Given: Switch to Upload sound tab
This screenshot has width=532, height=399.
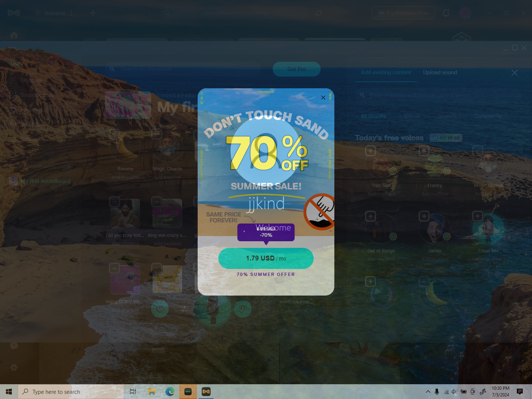Looking at the screenshot, I should [440, 72].
